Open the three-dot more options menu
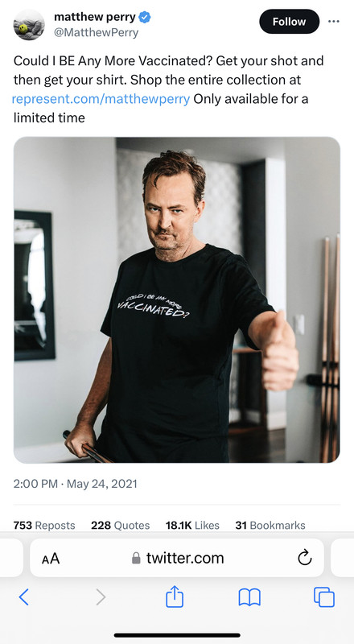 pos(334,22)
